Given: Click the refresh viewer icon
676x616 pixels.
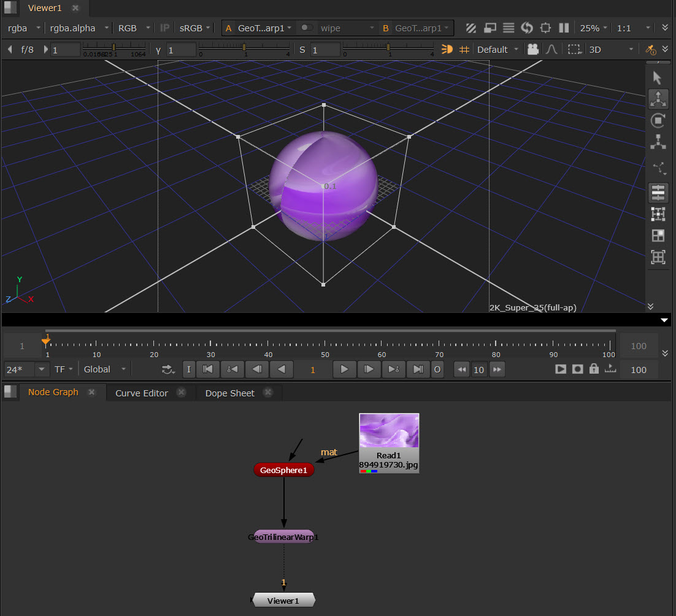Looking at the screenshot, I should tap(527, 28).
